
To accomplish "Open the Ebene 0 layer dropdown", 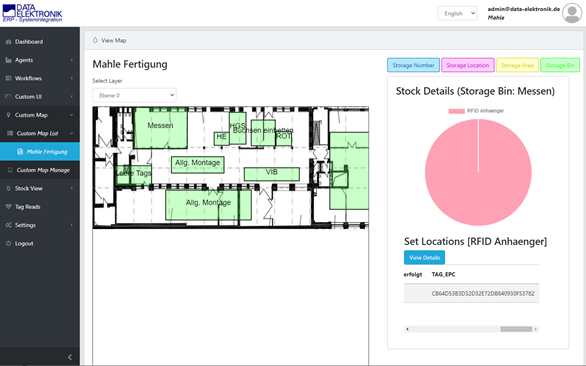I will [135, 95].
